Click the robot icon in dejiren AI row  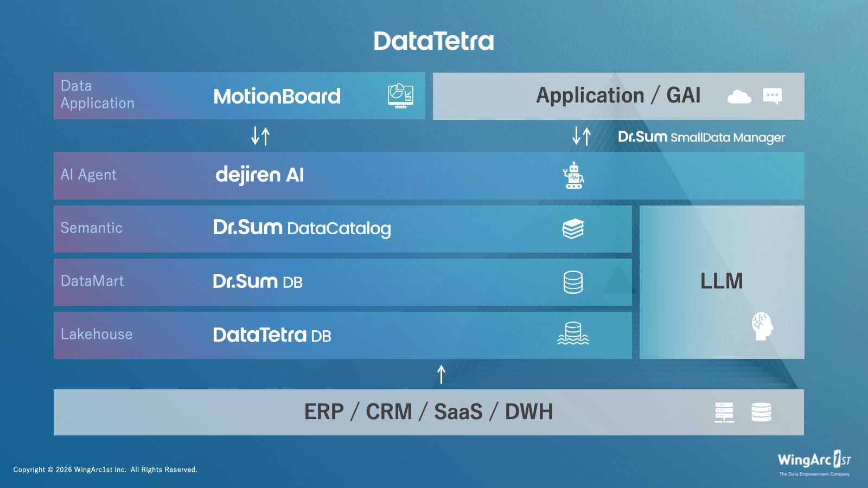(573, 175)
